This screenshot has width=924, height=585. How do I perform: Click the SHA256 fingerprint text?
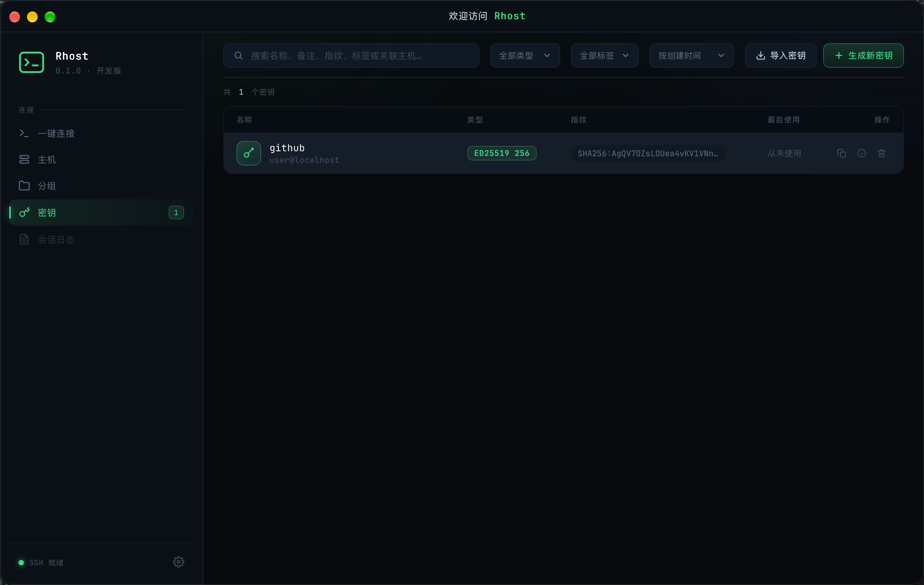648,153
